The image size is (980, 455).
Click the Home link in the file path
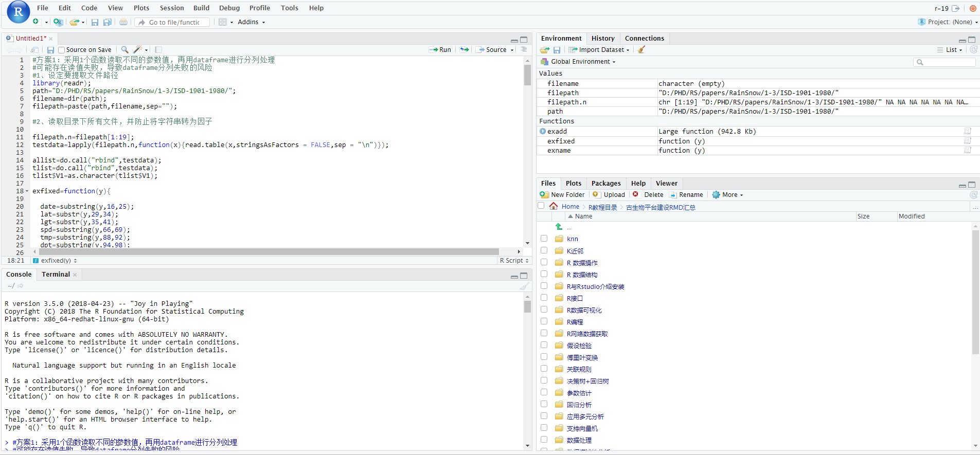click(570, 207)
